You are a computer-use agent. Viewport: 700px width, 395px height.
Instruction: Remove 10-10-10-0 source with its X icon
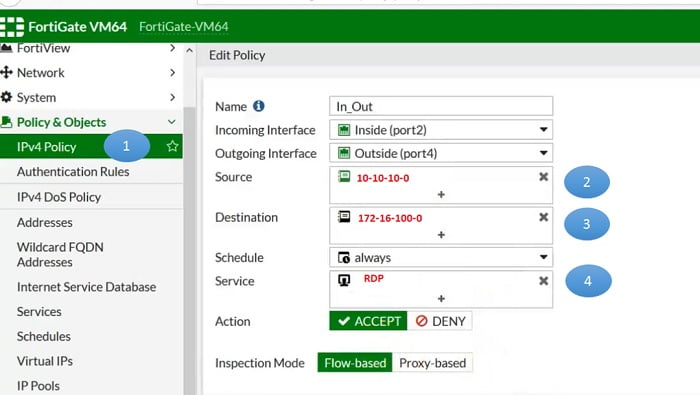pyautogui.click(x=543, y=177)
